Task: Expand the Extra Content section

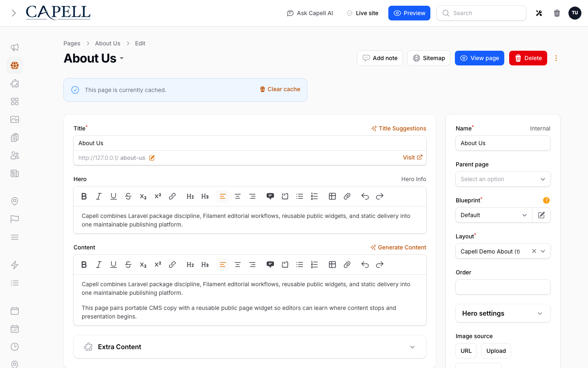Action: coord(250,347)
